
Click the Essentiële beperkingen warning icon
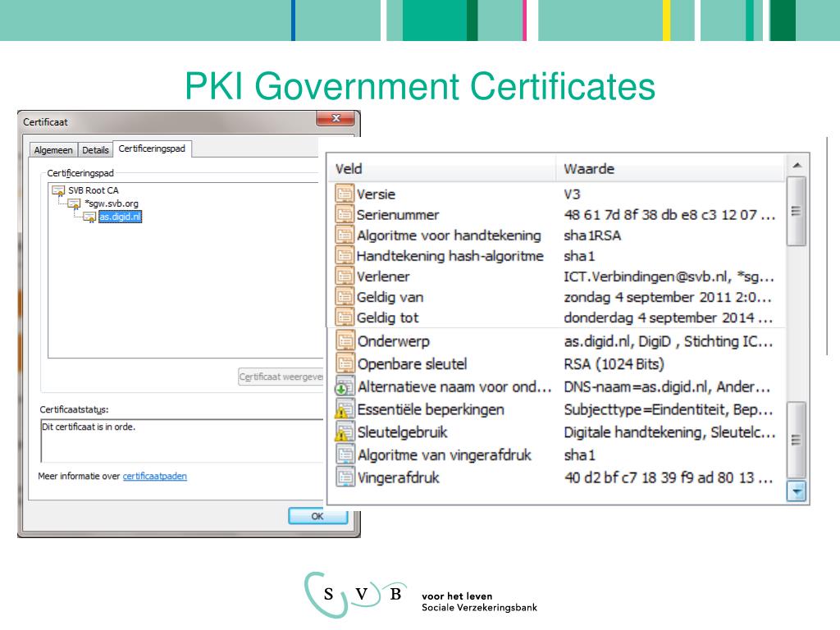(x=345, y=409)
